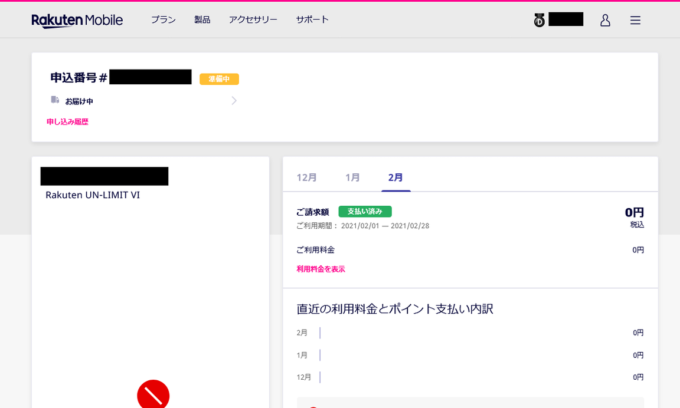The width and height of the screenshot is (680, 408).
Task: Click the 2021/02/01 — 2021/02/28 usage period
Action: click(x=385, y=226)
